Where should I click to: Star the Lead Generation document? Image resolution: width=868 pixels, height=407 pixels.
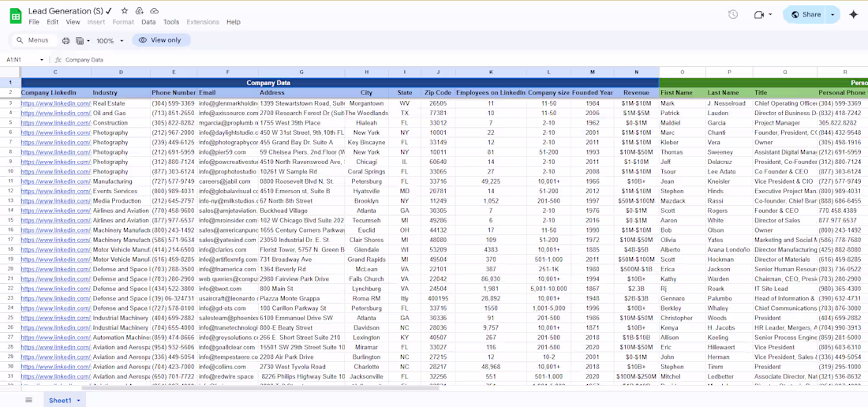pyautogui.click(x=125, y=11)
